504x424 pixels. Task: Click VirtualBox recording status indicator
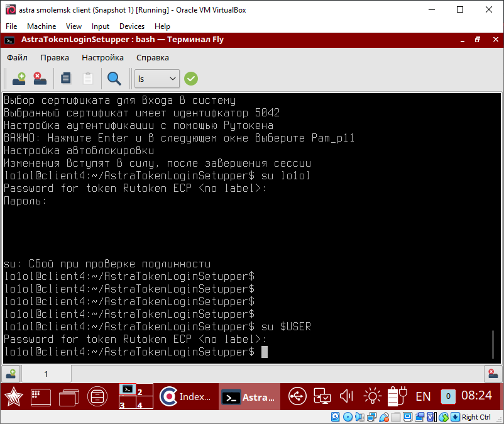[x=419, y=417]
